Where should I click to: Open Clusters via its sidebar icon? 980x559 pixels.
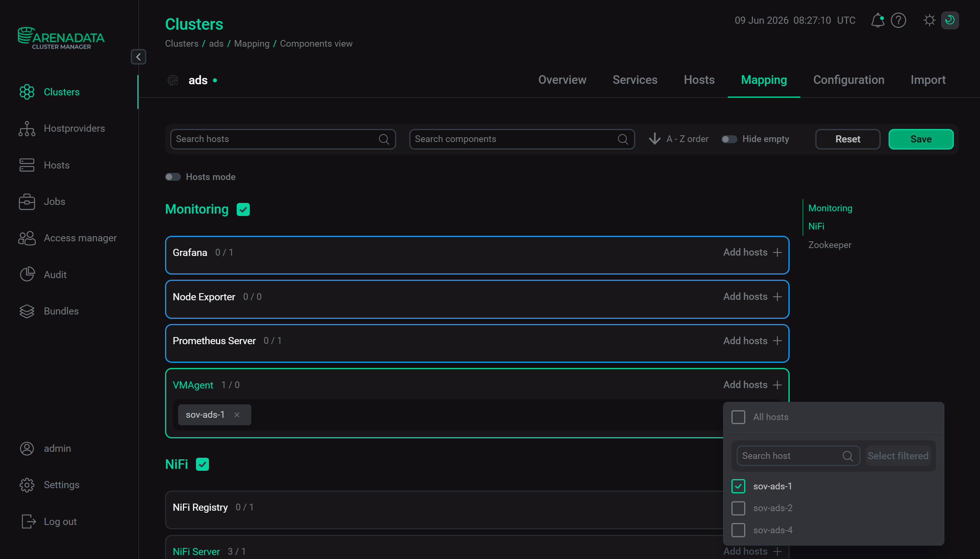27,92
